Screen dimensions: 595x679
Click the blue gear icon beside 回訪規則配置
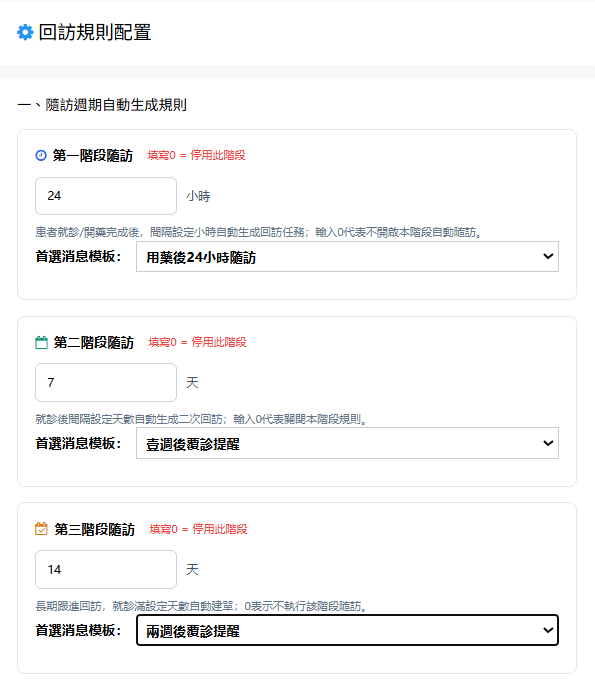pyautogui.click(x=25, y=32)
